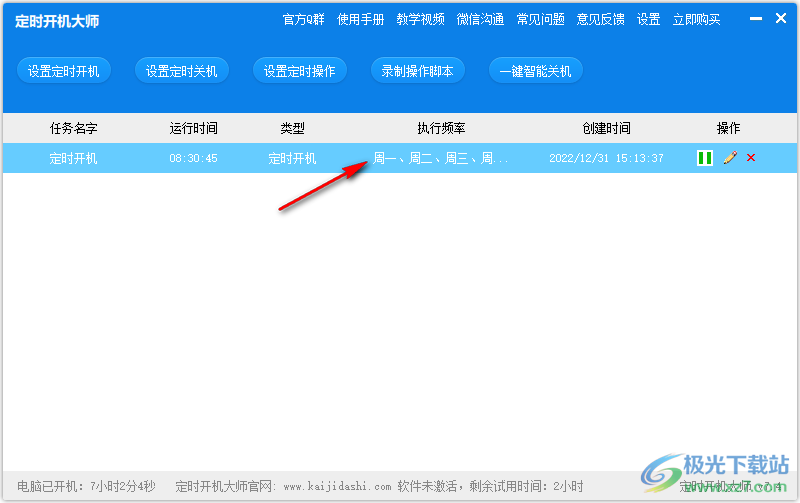Open 设置定时关机 button
The width and height of the screenshot is (800, 503).
click(x=182, y=70)
